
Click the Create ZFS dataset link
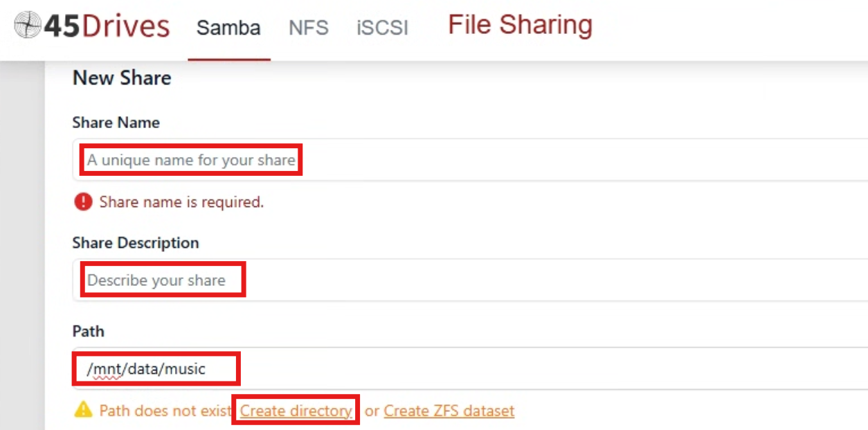coord(449,411)
